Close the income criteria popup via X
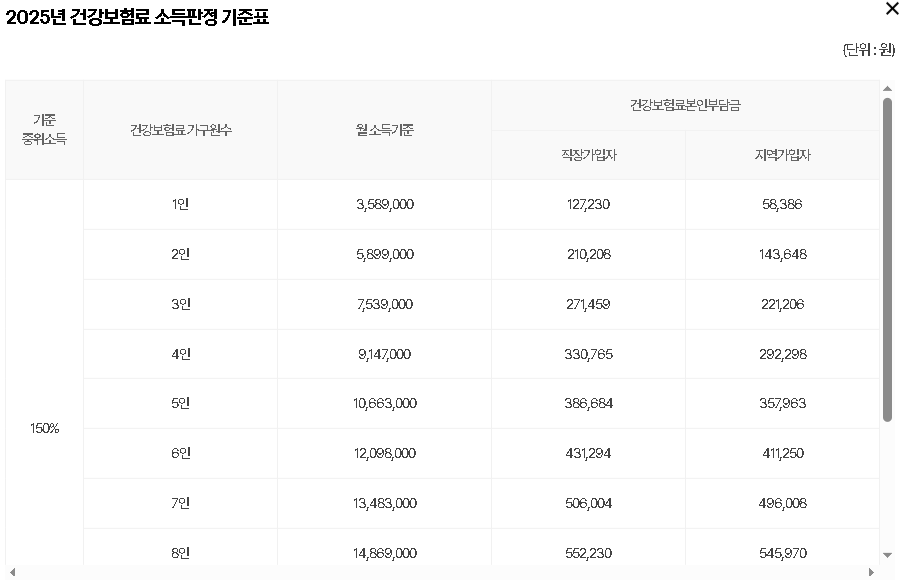908x586 pixels. point(891,10)
